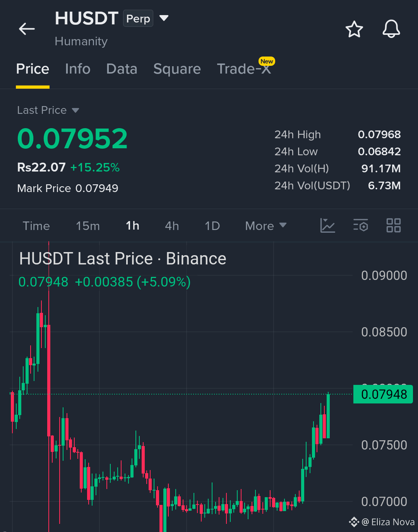Switch to the Price tab

click(x=33, y=69)
